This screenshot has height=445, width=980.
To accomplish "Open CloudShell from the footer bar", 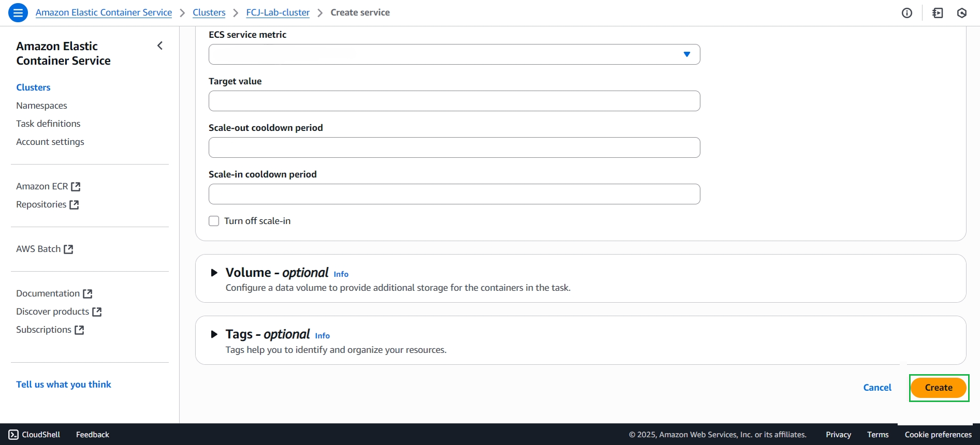I will click(34, 435).
